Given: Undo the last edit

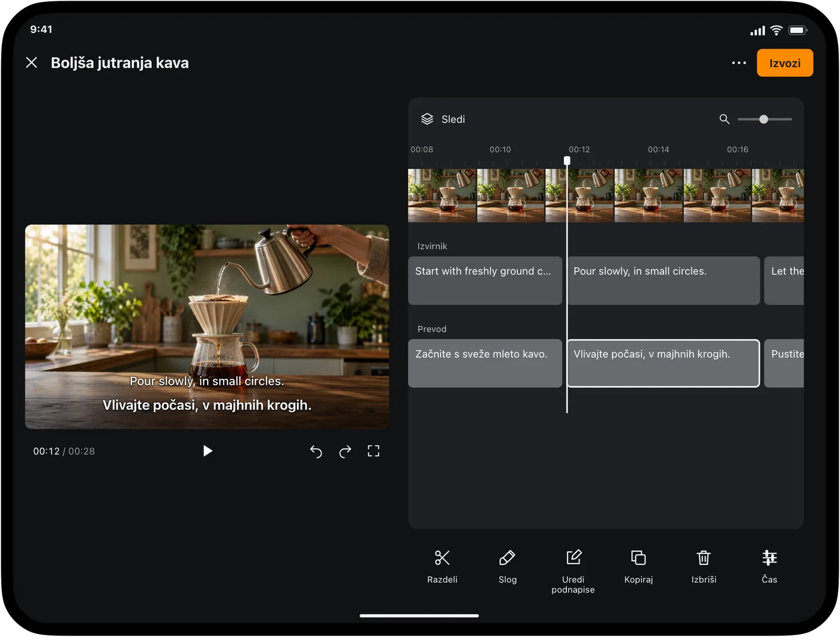Looking at the screenshot, I should point(316,451).
